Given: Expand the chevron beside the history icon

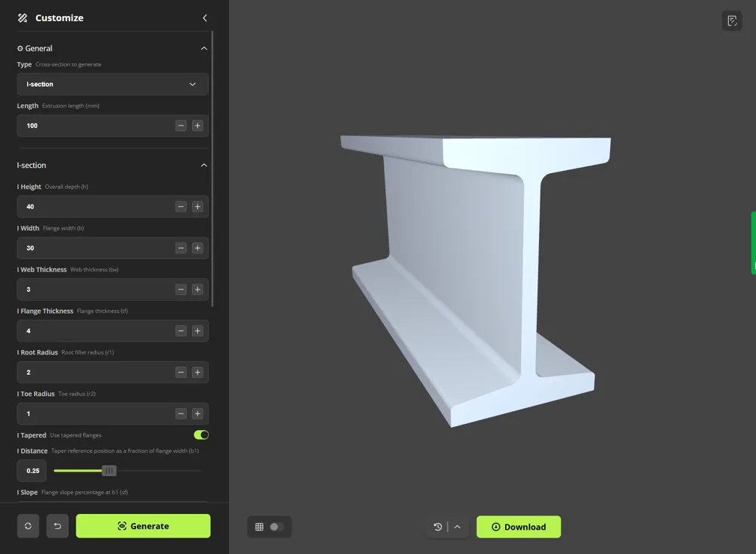Looking at the screenshot, I should pos(457,527).
